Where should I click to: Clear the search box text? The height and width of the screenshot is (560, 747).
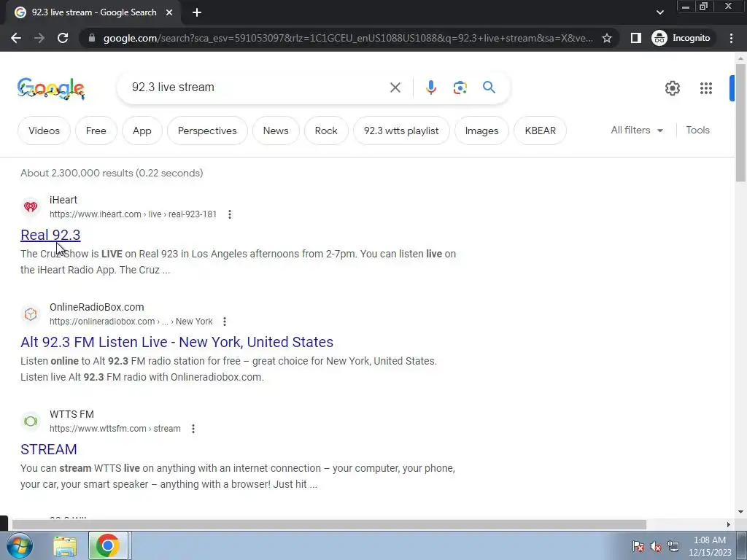click(395, 87)
